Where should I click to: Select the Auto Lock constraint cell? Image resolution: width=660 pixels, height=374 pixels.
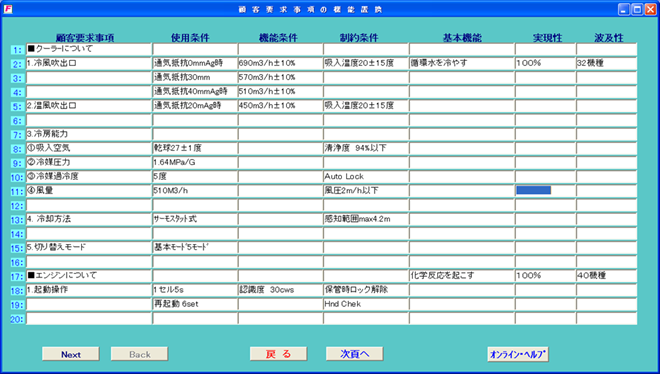pyautogui.click(x=365, y=176)
